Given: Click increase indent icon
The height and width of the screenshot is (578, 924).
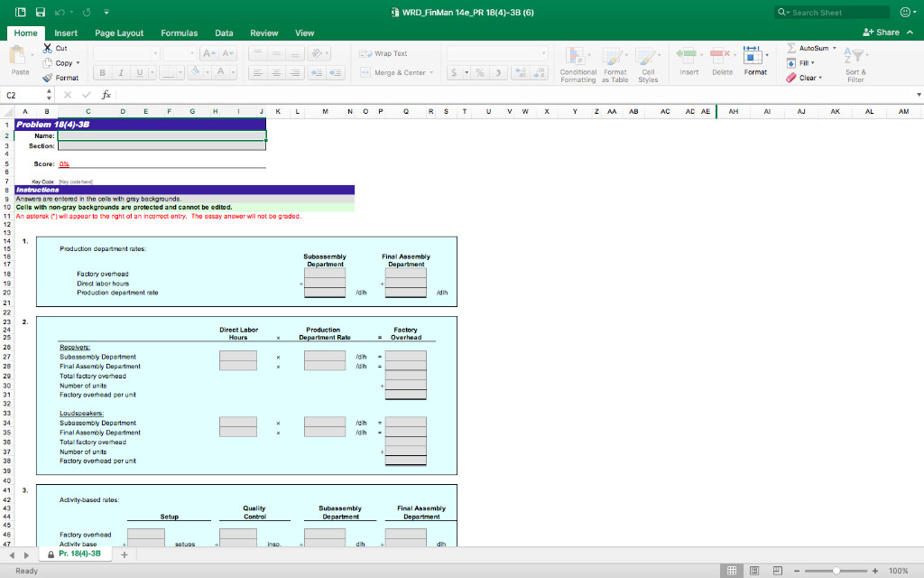Looking at the screenshot, I should pos(336,72).
